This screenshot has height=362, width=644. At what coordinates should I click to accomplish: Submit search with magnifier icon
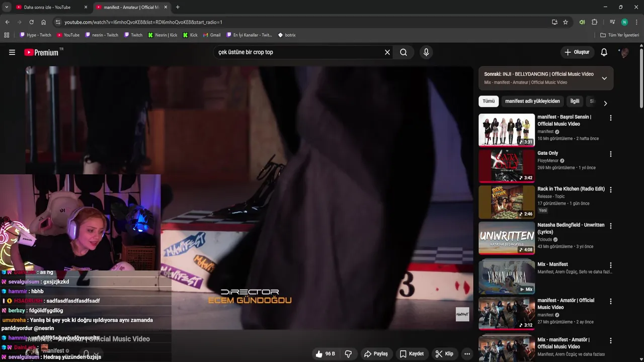tap(404, 52)
